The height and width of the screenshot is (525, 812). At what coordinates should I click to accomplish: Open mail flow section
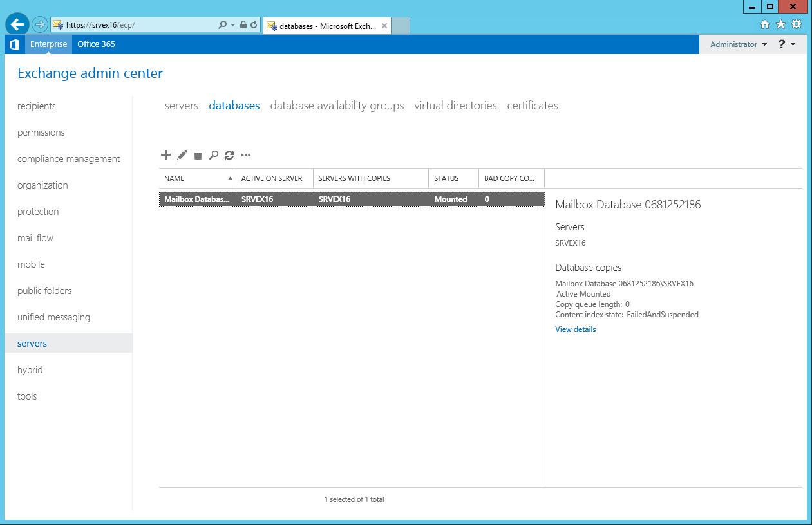35,238
